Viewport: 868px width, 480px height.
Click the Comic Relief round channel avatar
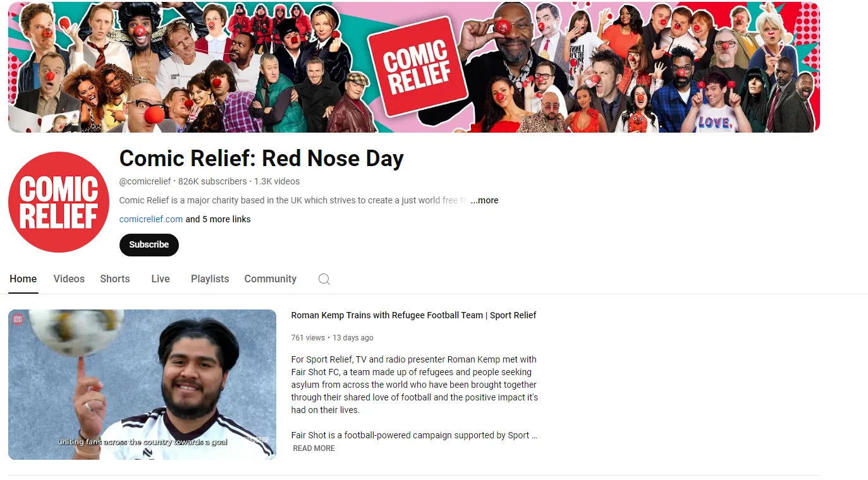tap(59, 202)
